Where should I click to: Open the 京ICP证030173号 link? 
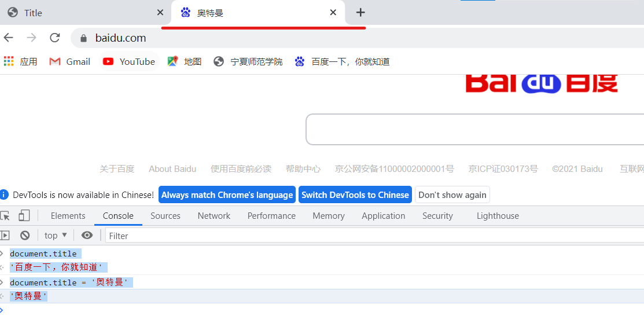pos(503,169)
